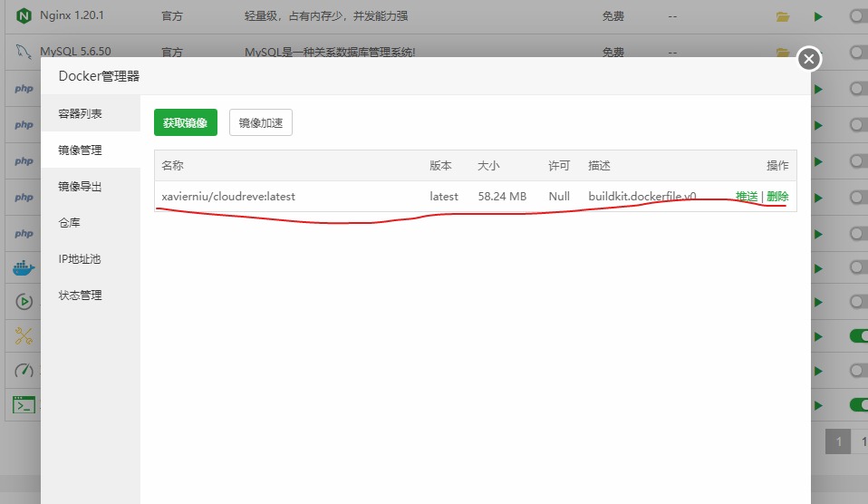Image resolution: width=868 pixels, height=504 pixels.
Task: Click the green terminal console icon
Action: coord(24,405)
